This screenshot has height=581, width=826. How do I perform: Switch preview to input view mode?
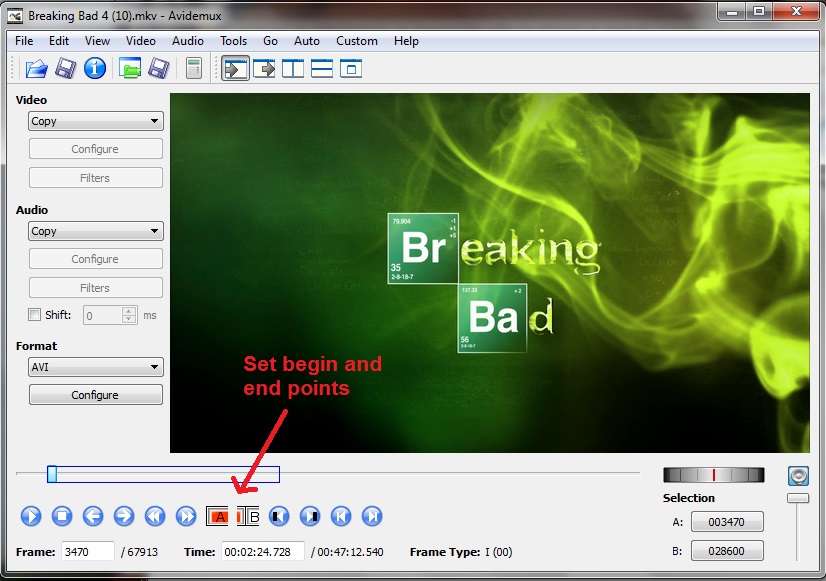coord(235,69)
